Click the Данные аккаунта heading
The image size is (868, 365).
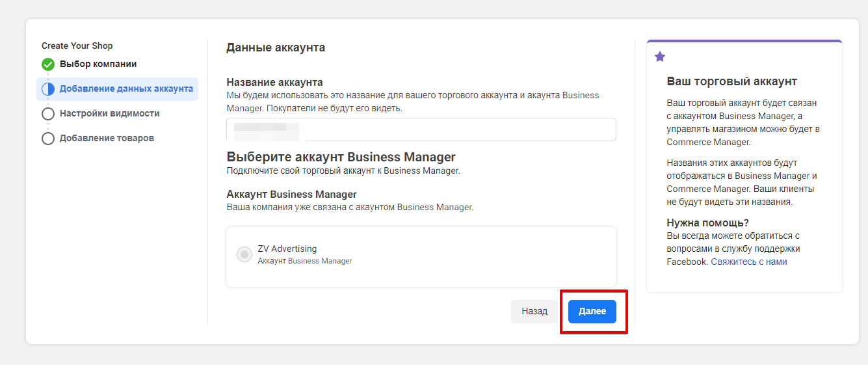pyautogui.click(x=276, y=47)
